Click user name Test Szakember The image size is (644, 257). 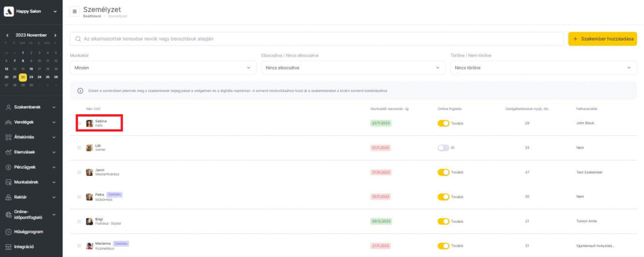(589, 173)
